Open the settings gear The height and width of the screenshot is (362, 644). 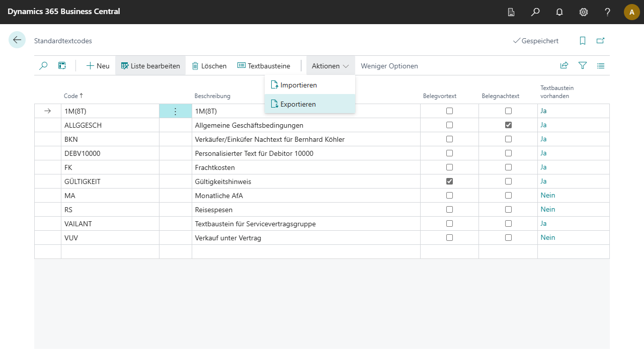584,12
